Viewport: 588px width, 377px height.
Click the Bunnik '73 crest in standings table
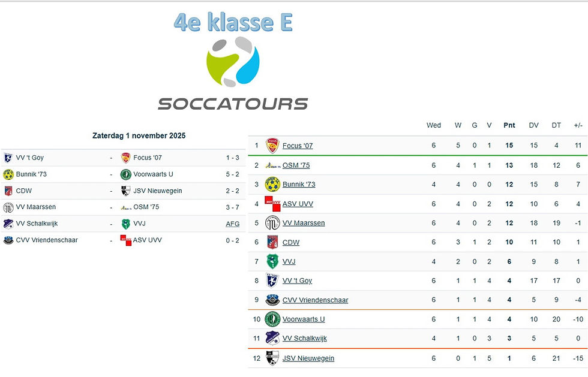(x=272, y=185)
